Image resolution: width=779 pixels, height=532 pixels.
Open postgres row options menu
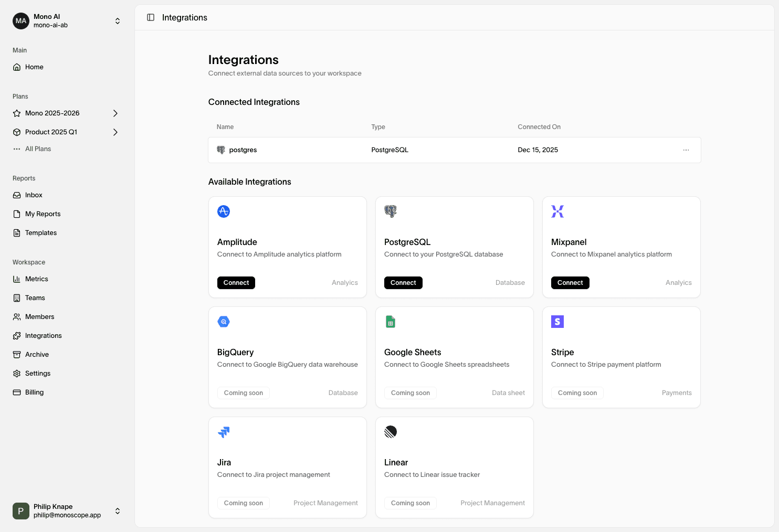pyautogui.click(x=686, y=150)
